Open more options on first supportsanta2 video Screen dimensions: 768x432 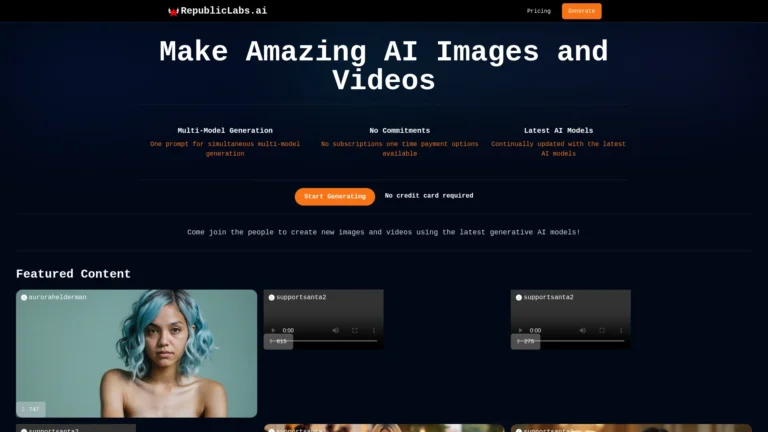pos(374,330)
